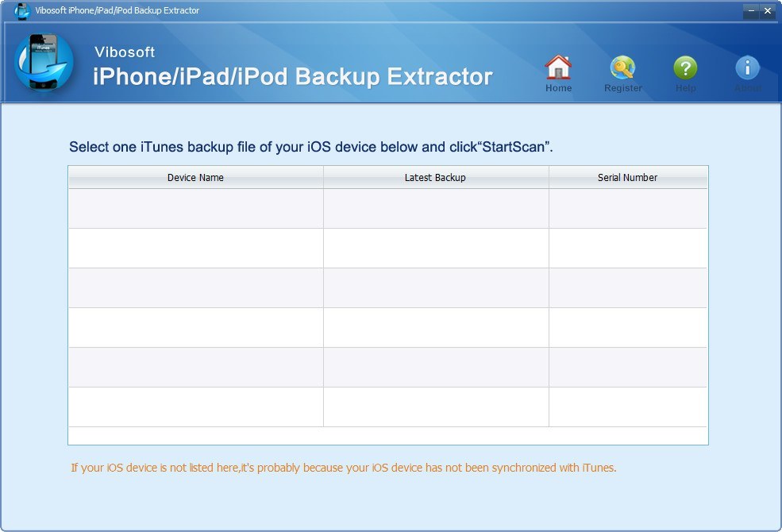This screenshot has width=782, height=532.
Task: Click the window title 'Vibosoft iPhone/iPad/iPod Backup Extractor'
Action: pyautogui.click(x=117, y=10)
